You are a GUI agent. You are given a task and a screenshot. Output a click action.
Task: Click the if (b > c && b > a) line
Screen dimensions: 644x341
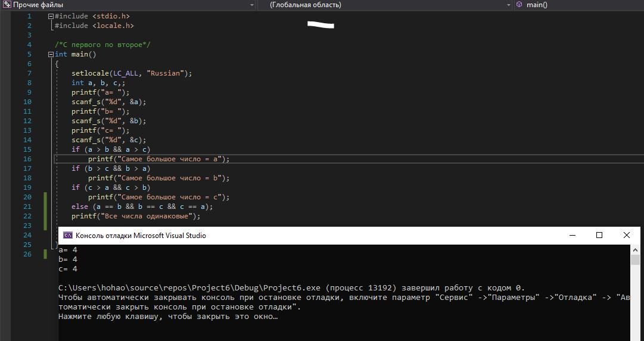(111, 168)
